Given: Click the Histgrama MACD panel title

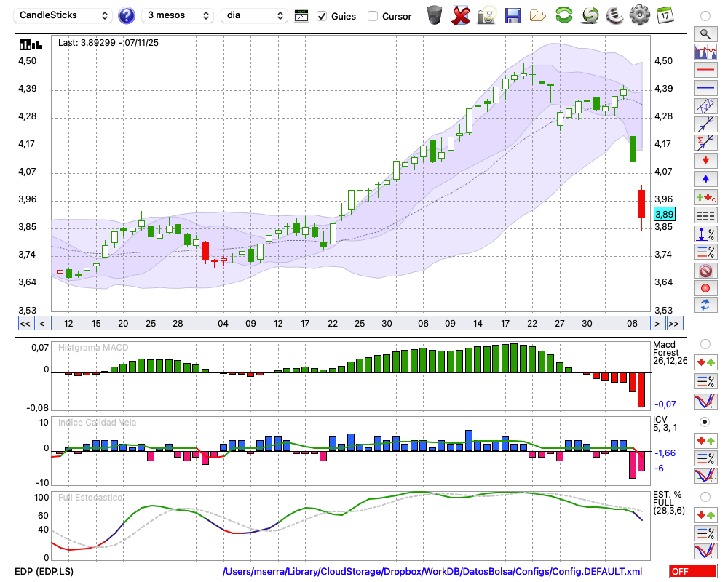Looking at the screenshot, I should 93,348.
